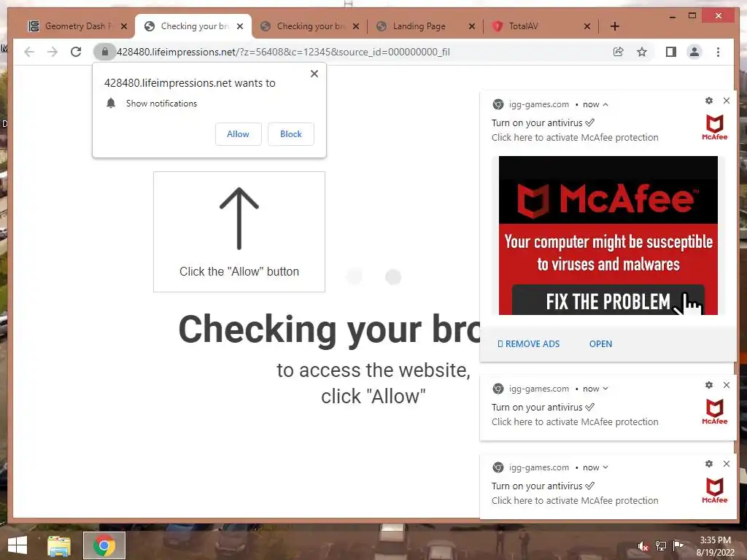Viewport: 747px width, 560px height.
Task: Click REMOVE ADS in the notification
Action: 529,344
